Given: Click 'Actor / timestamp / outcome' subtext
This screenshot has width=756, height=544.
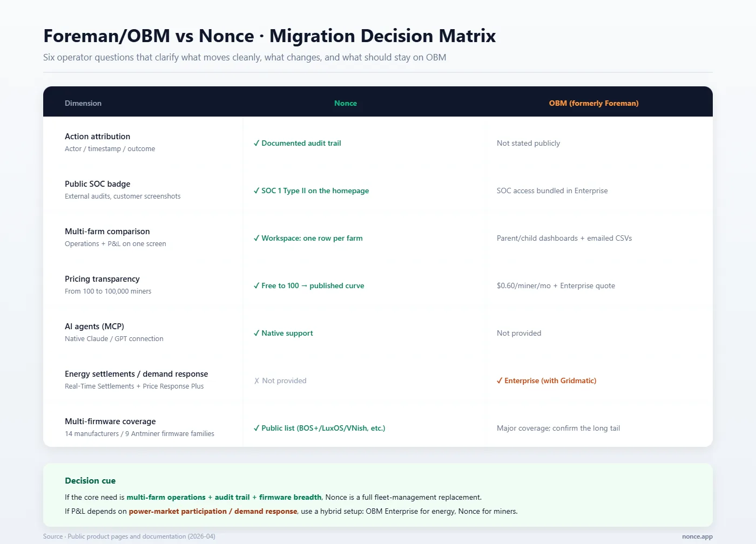Looking at the screenshot, I should pyautogui.click(x=110, y=149).
